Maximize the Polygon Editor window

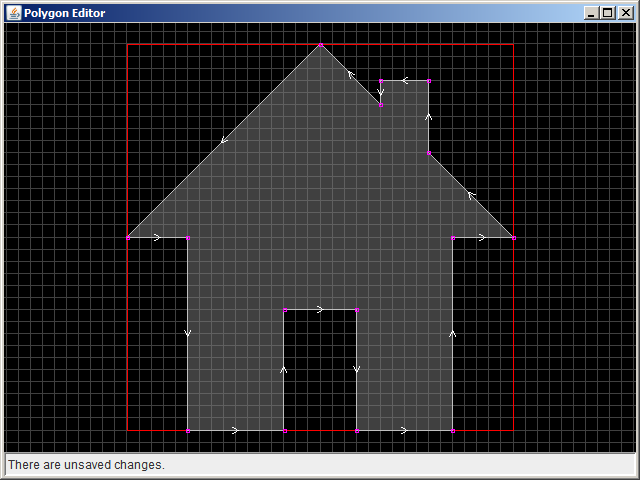tap(607, 13)
